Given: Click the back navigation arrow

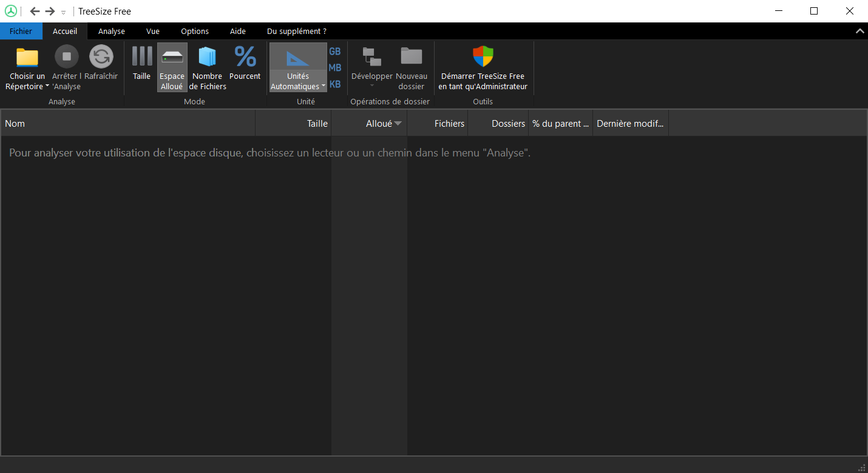Looking at the screenshot, I should coord(35,11).
